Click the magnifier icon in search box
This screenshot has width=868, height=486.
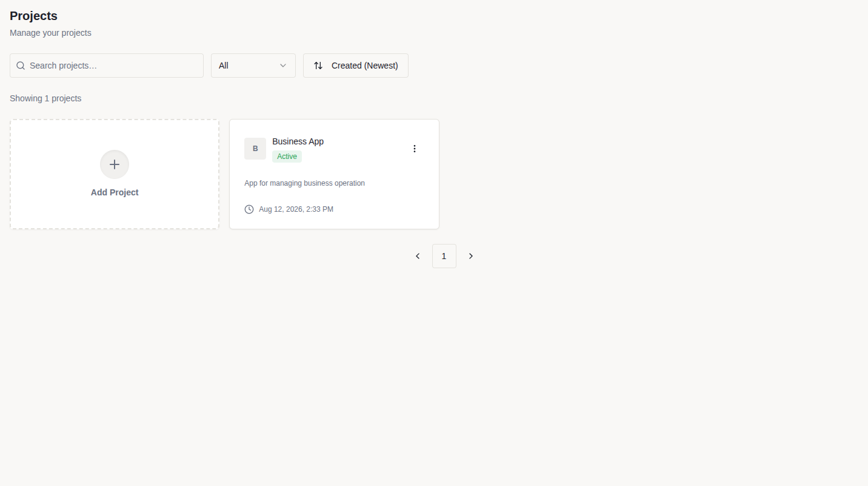tap(21, 66)
